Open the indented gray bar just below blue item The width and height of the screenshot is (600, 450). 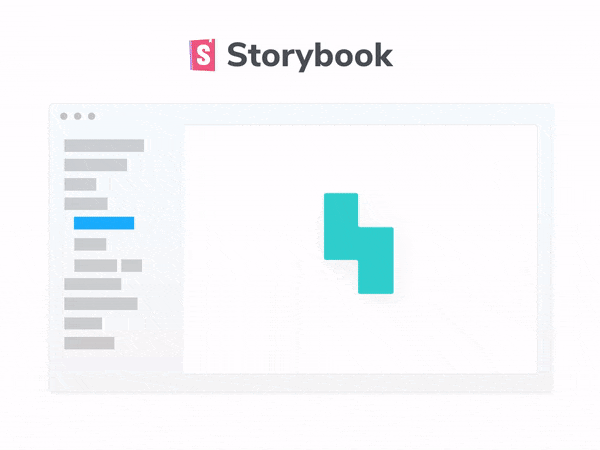click(x=90, y=244)
